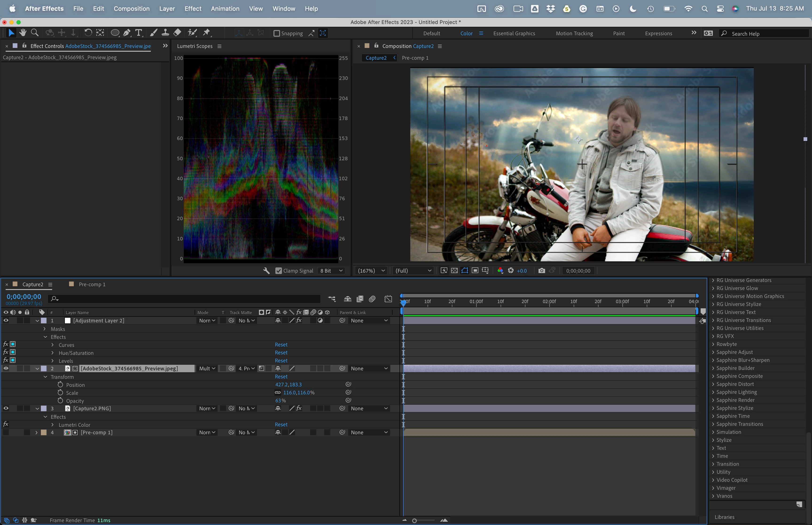Hide the Capture2.PNG layer with eye icon
The image size is (812, 525).
point(6,408)
